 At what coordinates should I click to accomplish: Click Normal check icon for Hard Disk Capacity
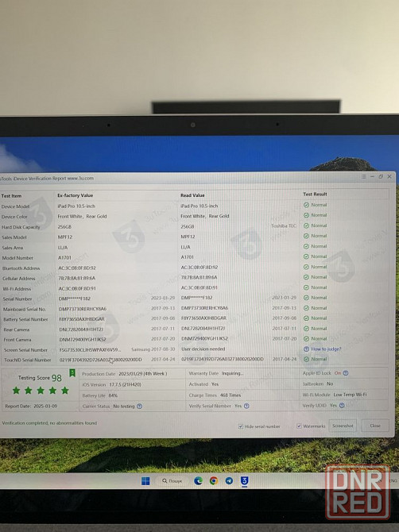[306, 226]
